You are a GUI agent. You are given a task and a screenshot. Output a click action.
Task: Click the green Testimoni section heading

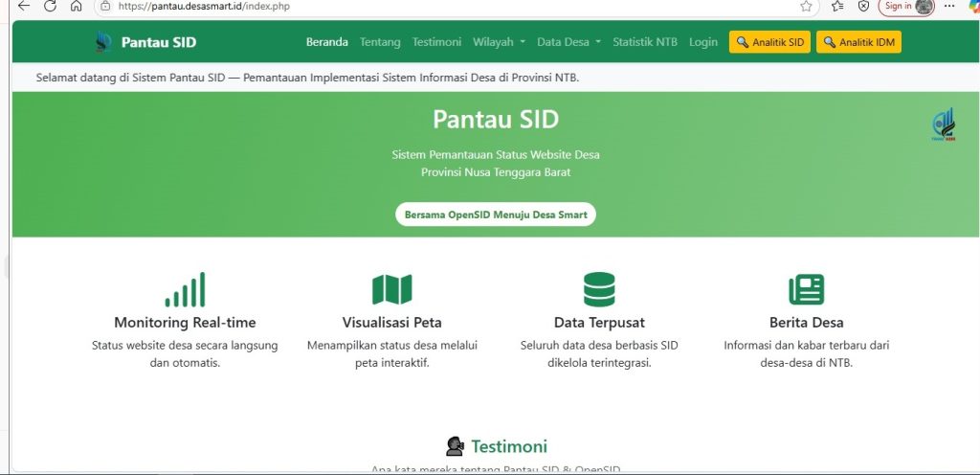coord(509,446)
